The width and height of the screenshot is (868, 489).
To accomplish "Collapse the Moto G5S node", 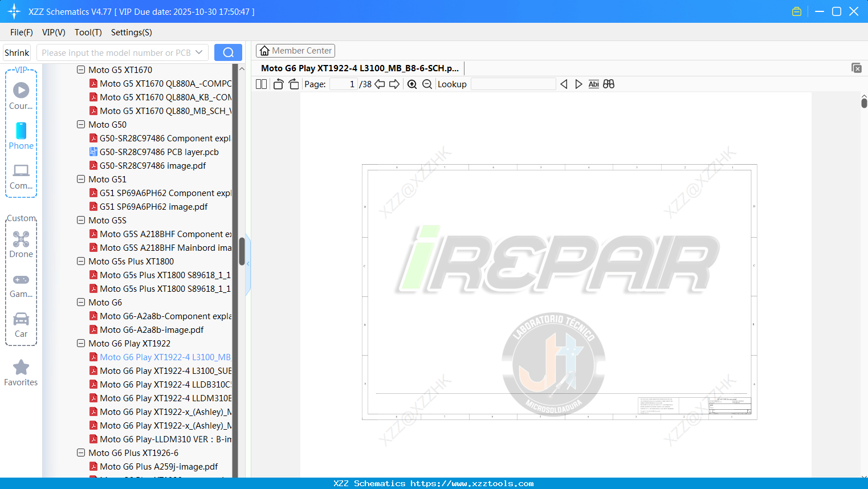I will (x=81, y=220).
